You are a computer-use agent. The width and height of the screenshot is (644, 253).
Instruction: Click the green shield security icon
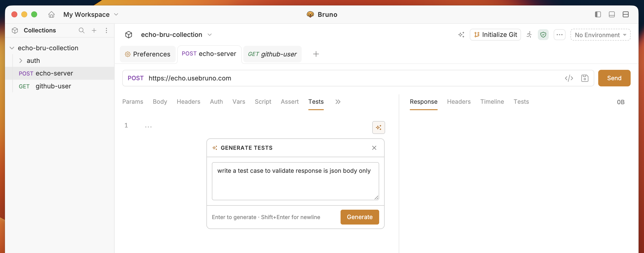coord(543,35)
